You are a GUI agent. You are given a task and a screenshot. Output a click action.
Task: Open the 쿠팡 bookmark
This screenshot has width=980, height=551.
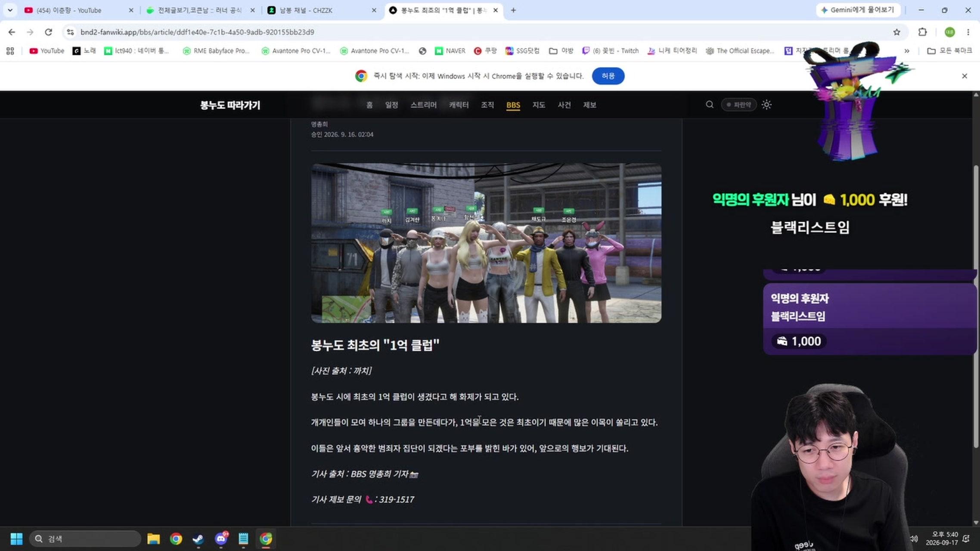[485, 51]
